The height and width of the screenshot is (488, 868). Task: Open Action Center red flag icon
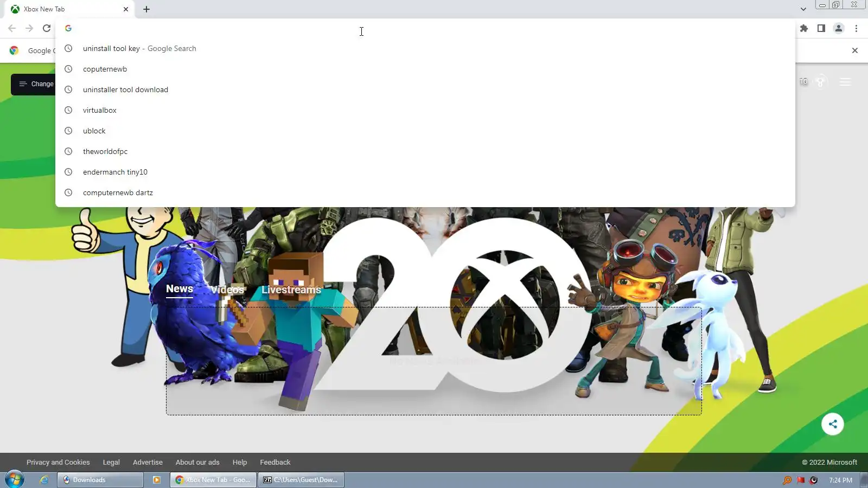[x=801, y=480]
